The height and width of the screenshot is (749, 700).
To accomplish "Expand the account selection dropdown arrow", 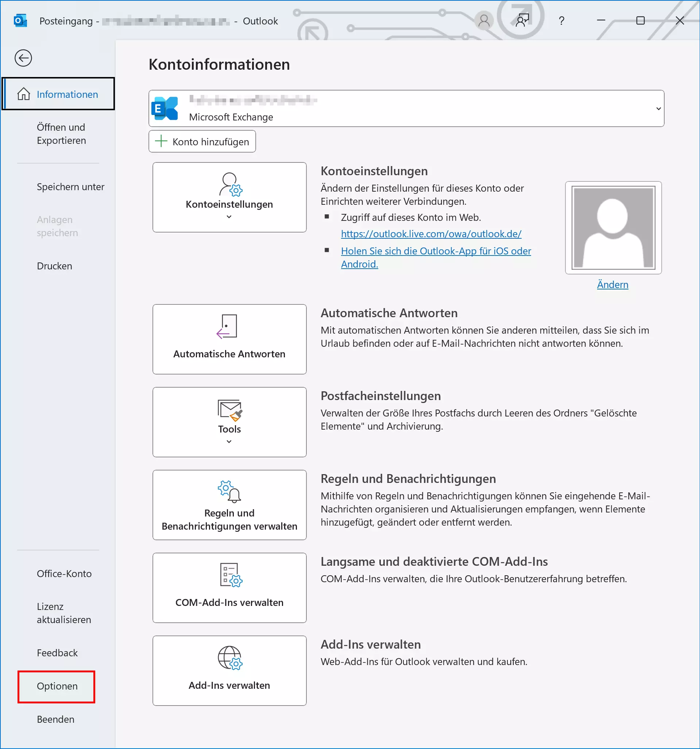I will [x=658, y=108].
